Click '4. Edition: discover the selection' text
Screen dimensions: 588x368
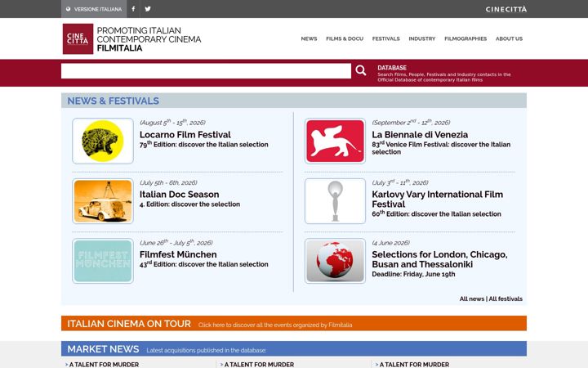[x=189, y=204]
